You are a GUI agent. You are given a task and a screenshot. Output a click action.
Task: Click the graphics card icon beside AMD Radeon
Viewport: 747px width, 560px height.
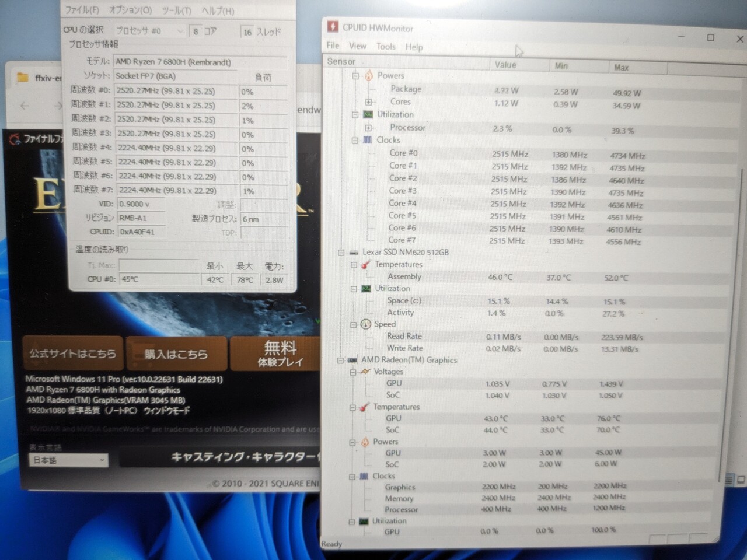coord(352,360)
